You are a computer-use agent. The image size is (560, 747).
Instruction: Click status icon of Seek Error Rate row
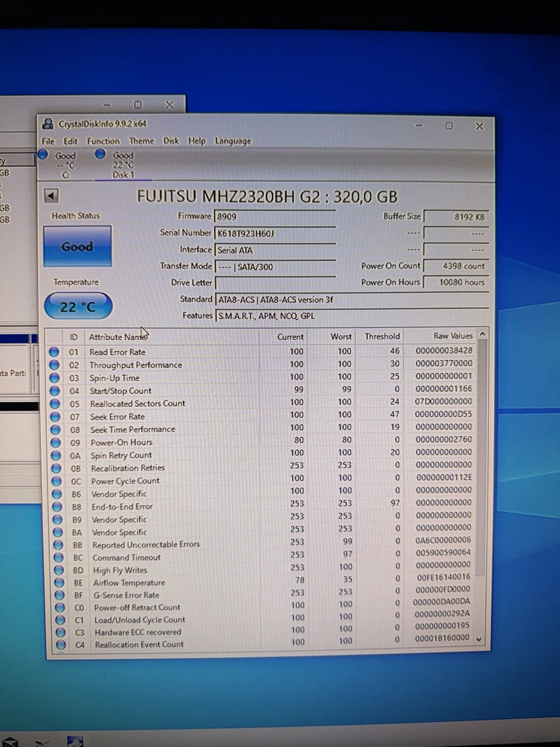coord(55,417)
